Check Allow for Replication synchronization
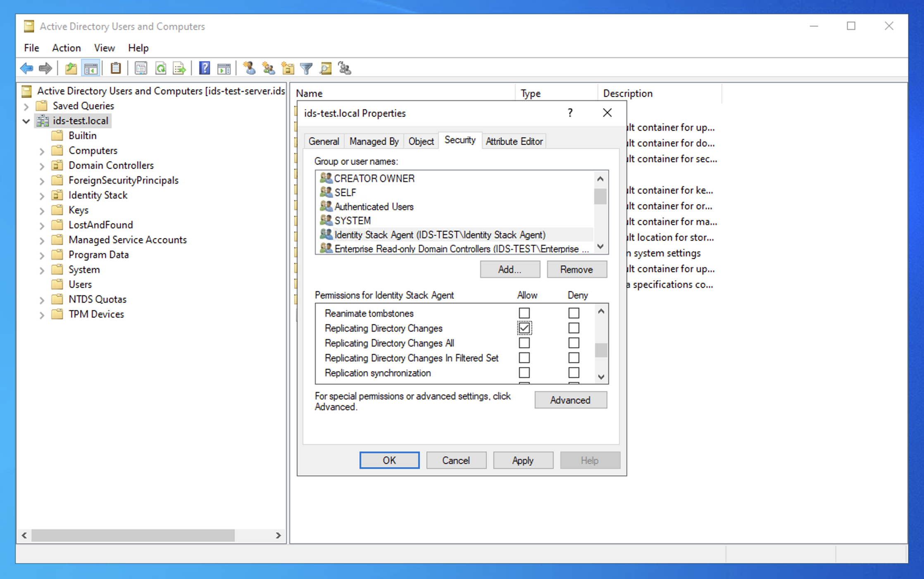 pos(524,373)
